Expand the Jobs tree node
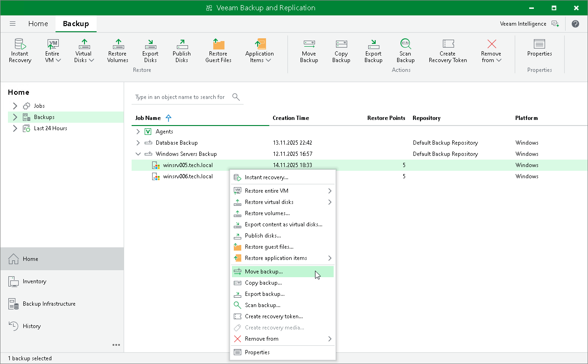 [15, 106]
